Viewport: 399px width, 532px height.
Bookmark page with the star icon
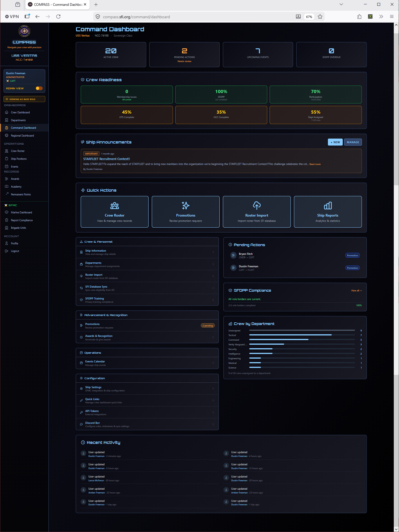[320, 17]
